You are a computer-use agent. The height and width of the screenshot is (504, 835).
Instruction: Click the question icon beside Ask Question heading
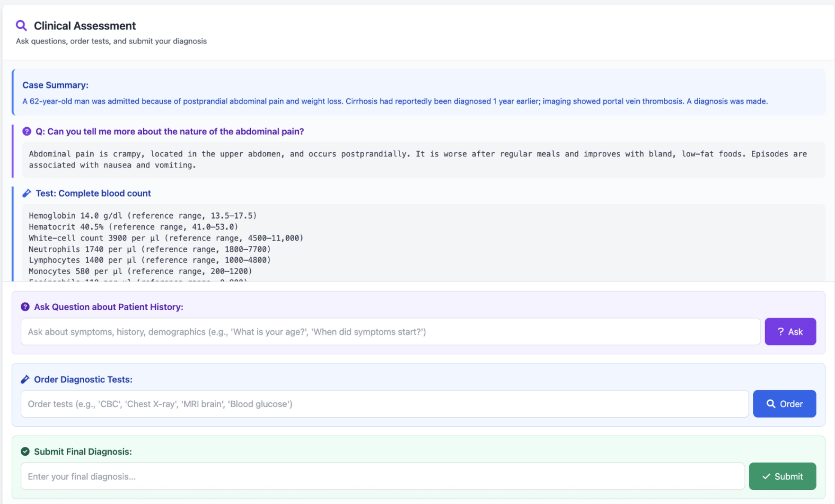tap(25, 307)
